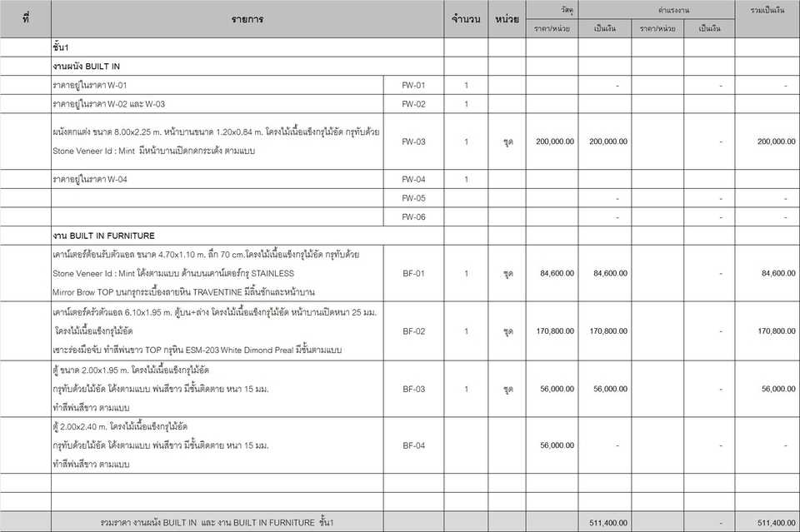
Task: Click the BF-01 code cell
Action: coord(416,273)
